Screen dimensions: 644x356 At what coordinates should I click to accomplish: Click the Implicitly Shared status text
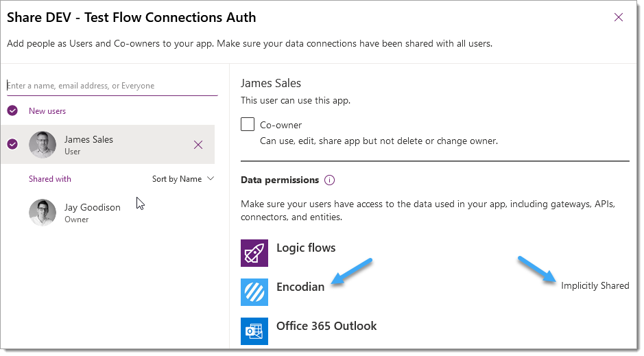click(x=595, y=285)
